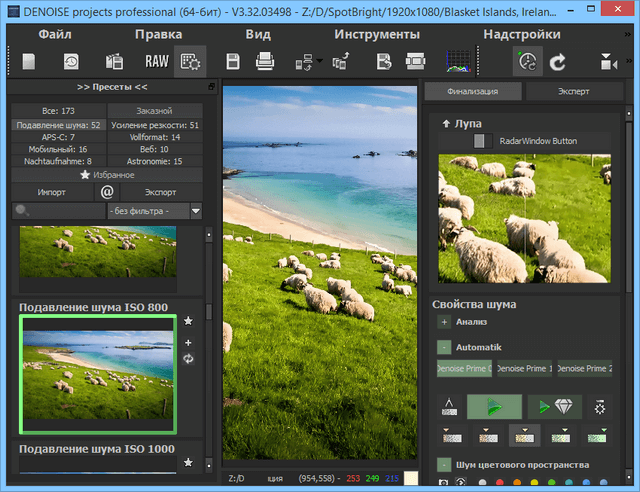Click the Импорт presets button
640x492 pixels.
pos(52,191)
